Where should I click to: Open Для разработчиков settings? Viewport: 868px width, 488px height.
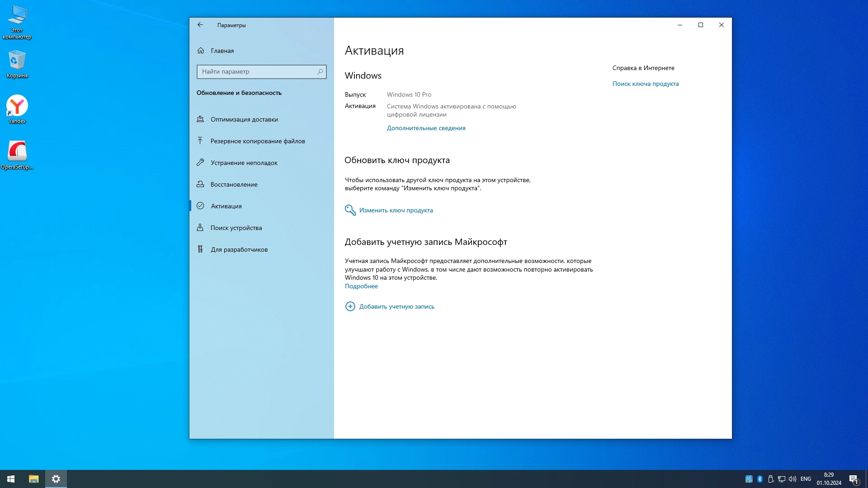coord(239,249)
